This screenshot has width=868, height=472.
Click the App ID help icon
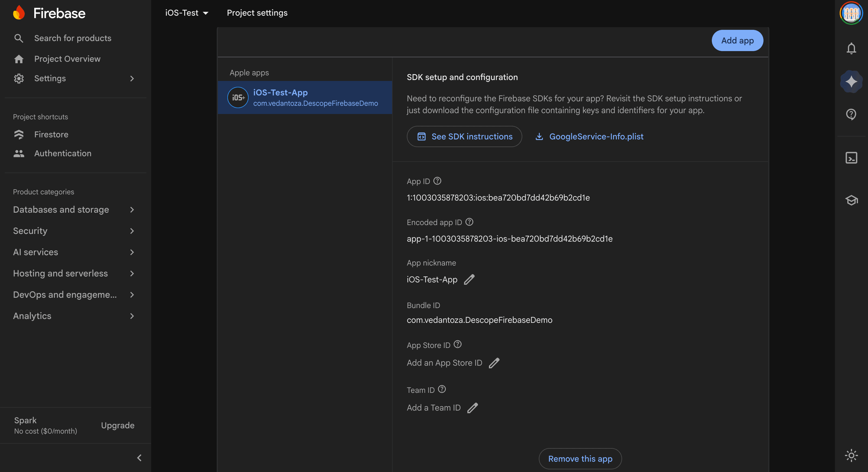pos(437,181)
